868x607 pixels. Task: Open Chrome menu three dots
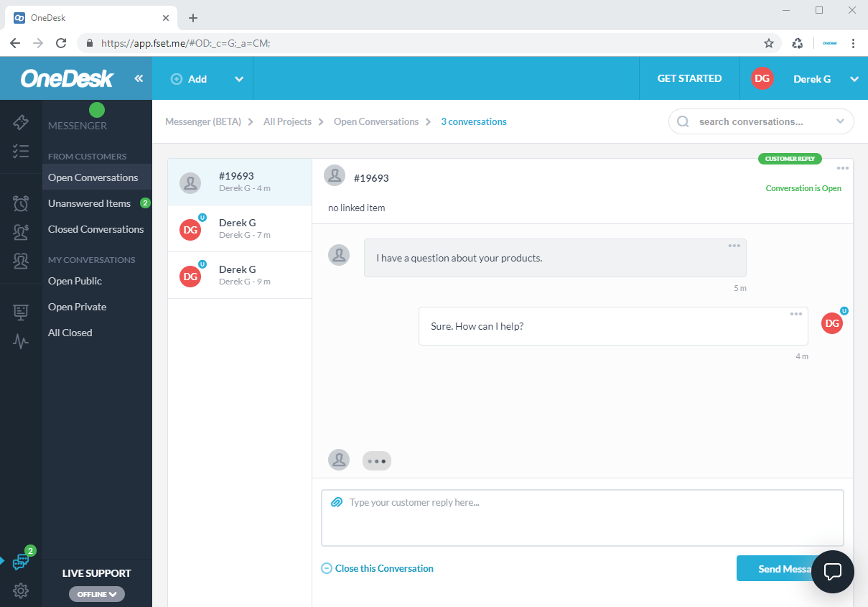(x=853, y=43)
